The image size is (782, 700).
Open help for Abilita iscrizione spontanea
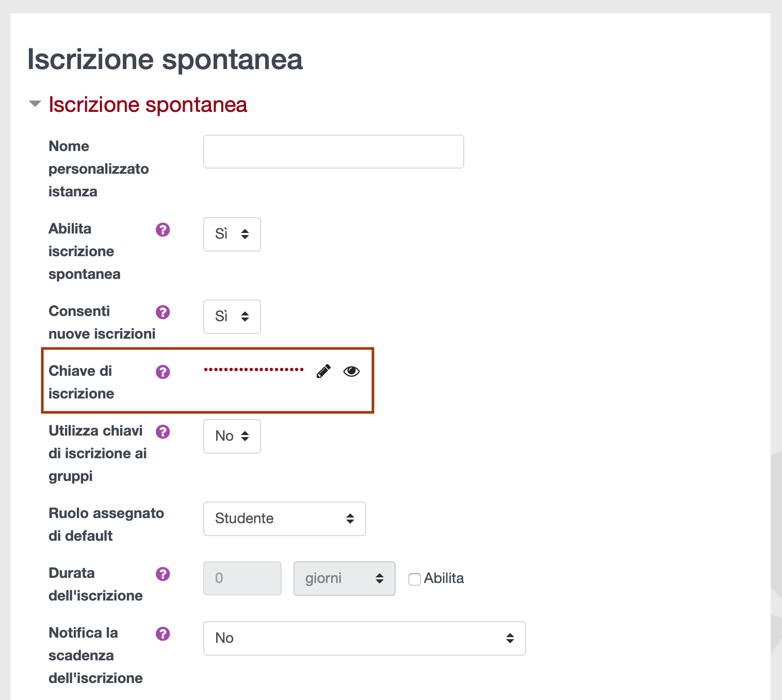coord(162,230)
